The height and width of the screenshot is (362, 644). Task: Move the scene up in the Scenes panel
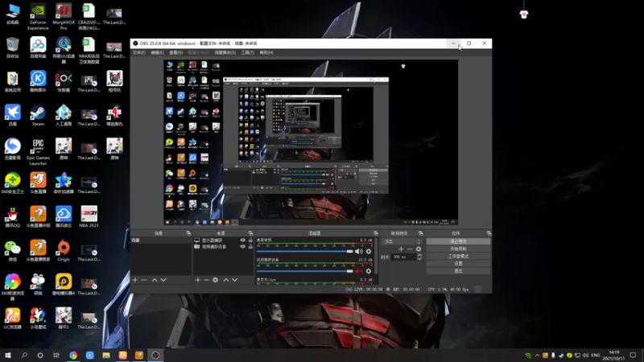click(155, 280)
